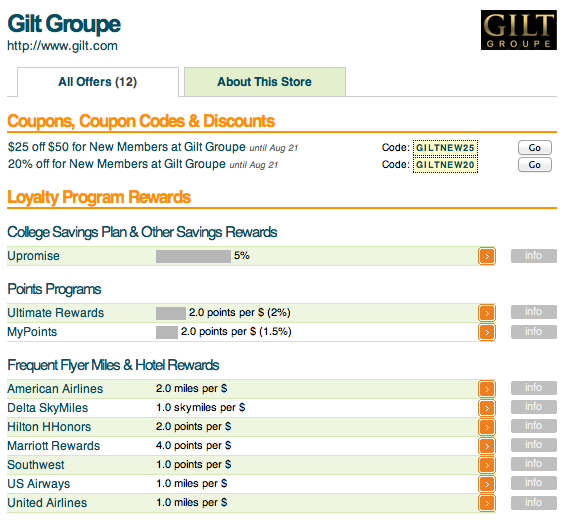Click 'Loyalty Program Rewards' heading
This screenshot has height=524, width=567.
pyautogui.click(x=99, y=197)
